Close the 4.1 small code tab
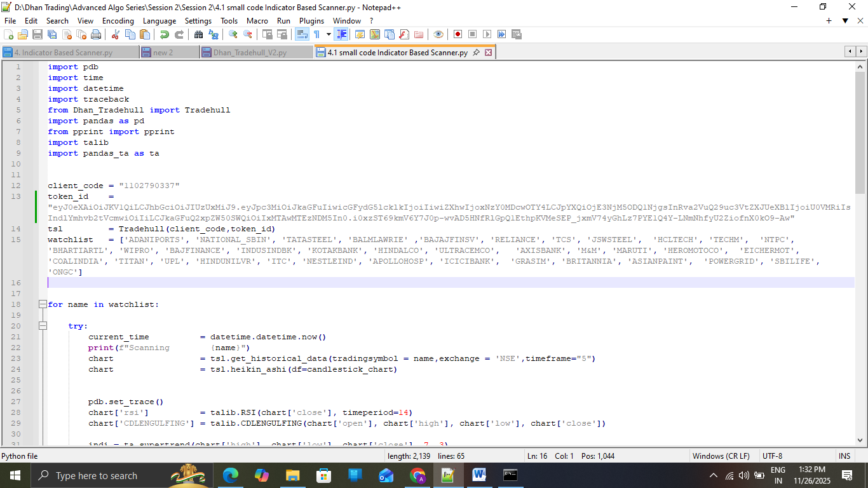This screenshot has height=488, width=868. point(489,53)
